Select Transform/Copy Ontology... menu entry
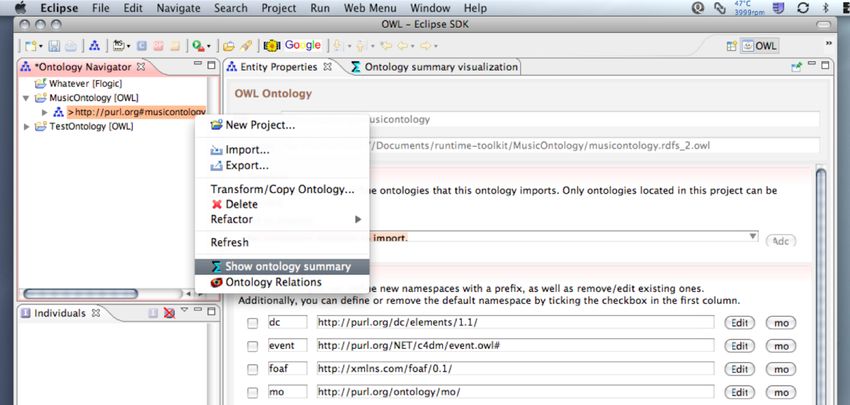The width and height of the screenshot is (850, 405). click(282, 189)
